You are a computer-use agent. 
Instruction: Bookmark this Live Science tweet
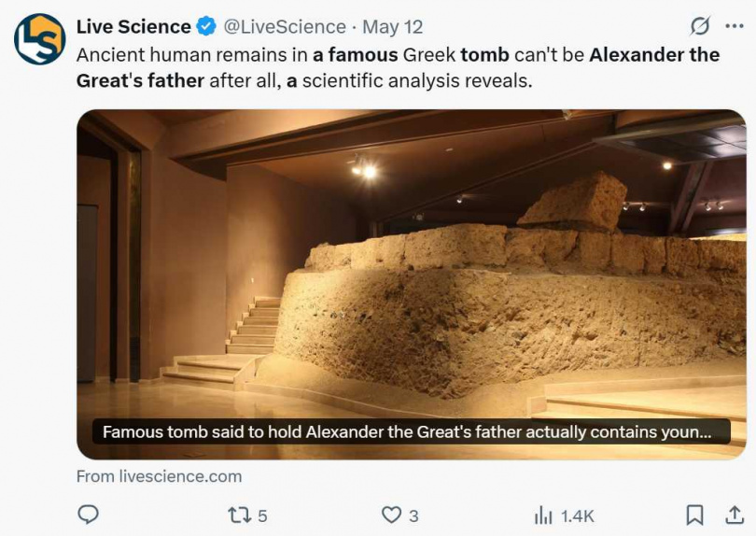coord(694,515)
